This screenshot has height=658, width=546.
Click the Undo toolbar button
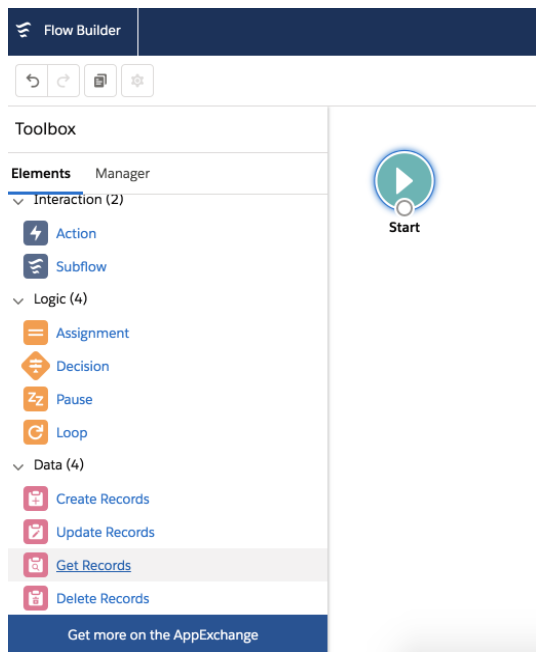[x=32, y=81]
